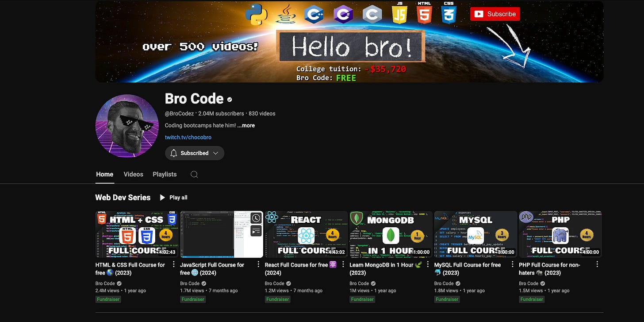Click Fundraiser badge under HTML & CSS video
This screenshot has width=644, height=322.
[x=108, y=299]
